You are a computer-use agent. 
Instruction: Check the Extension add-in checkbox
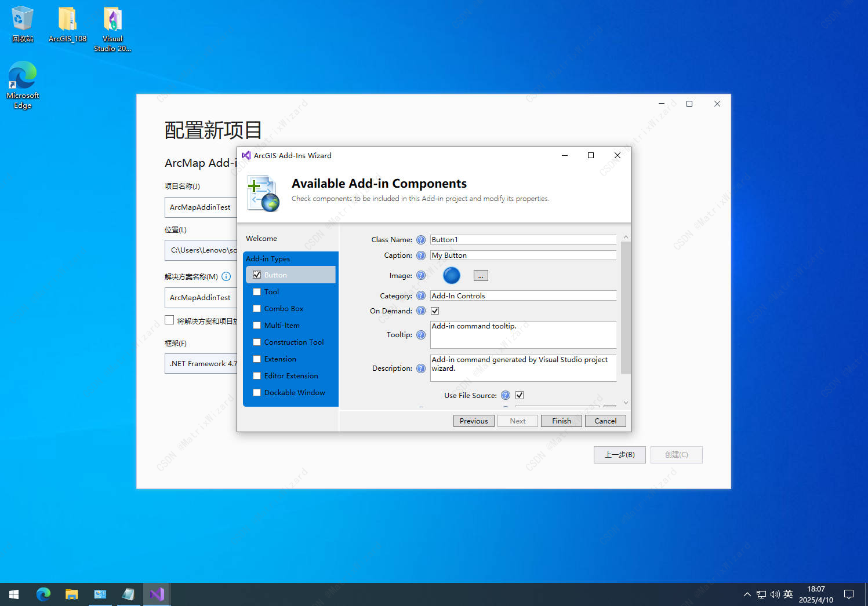(x=257, y=359)
